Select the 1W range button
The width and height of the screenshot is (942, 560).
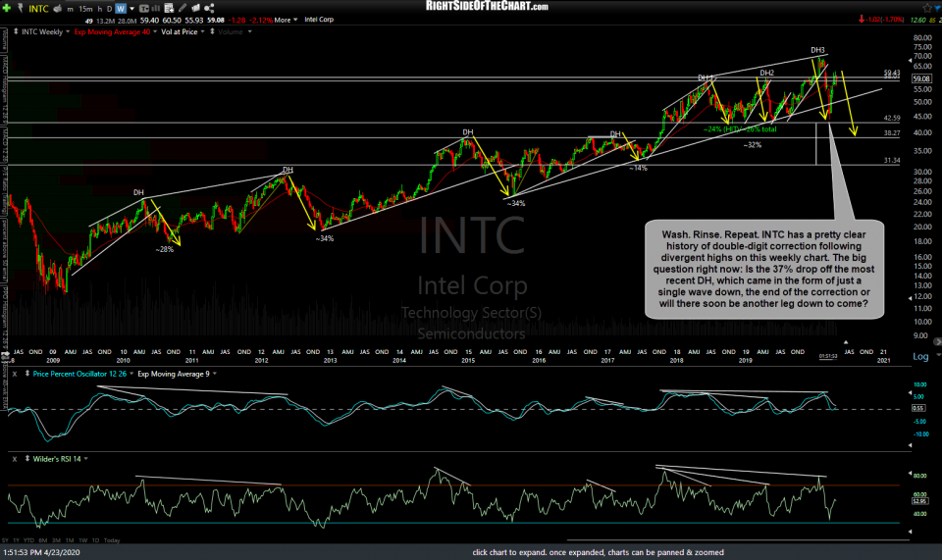point(82,540)
